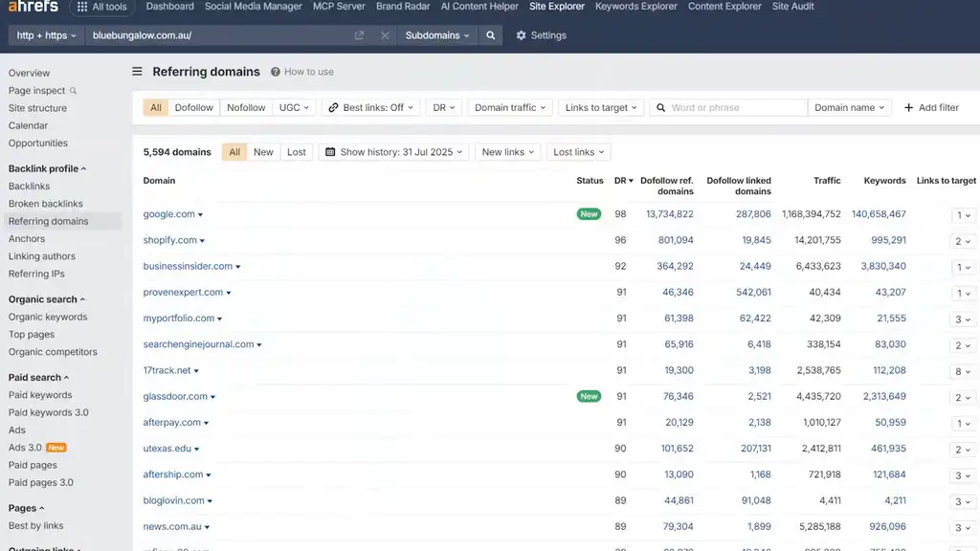Click the search magnifier button
980x551 pixels.
point(491,35)
